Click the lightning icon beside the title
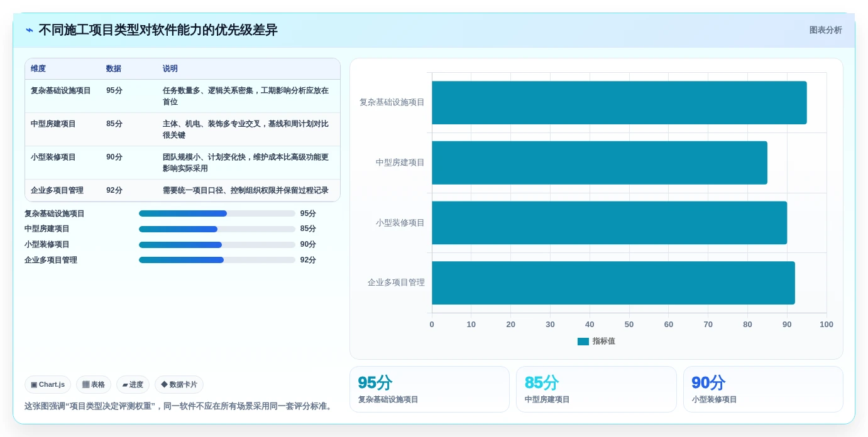 coord(30,30)
